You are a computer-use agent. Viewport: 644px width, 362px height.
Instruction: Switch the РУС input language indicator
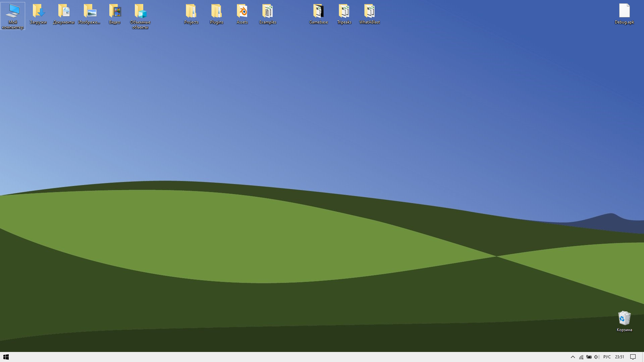607,357
